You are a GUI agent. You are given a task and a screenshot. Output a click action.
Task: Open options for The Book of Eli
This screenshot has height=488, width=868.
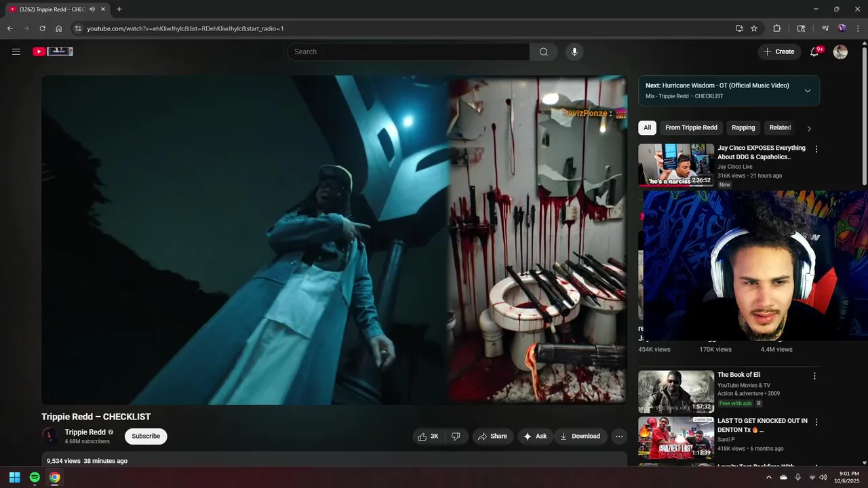point(814,375)
